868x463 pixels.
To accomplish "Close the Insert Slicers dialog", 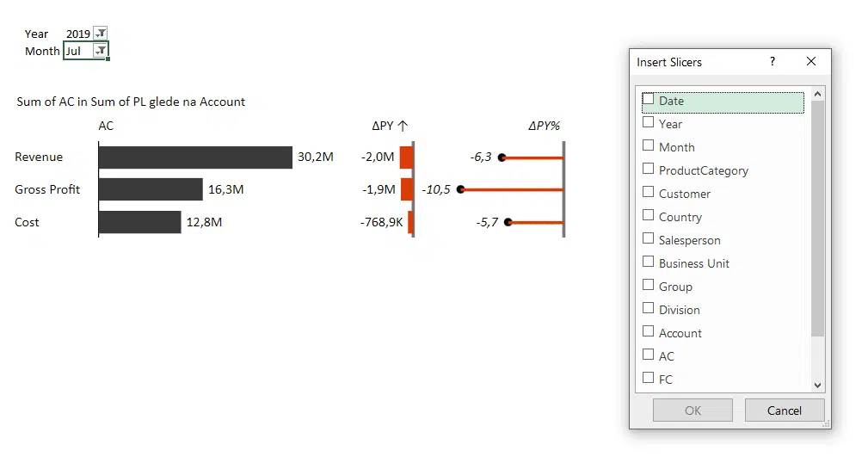I will click(x=811, y=62).
